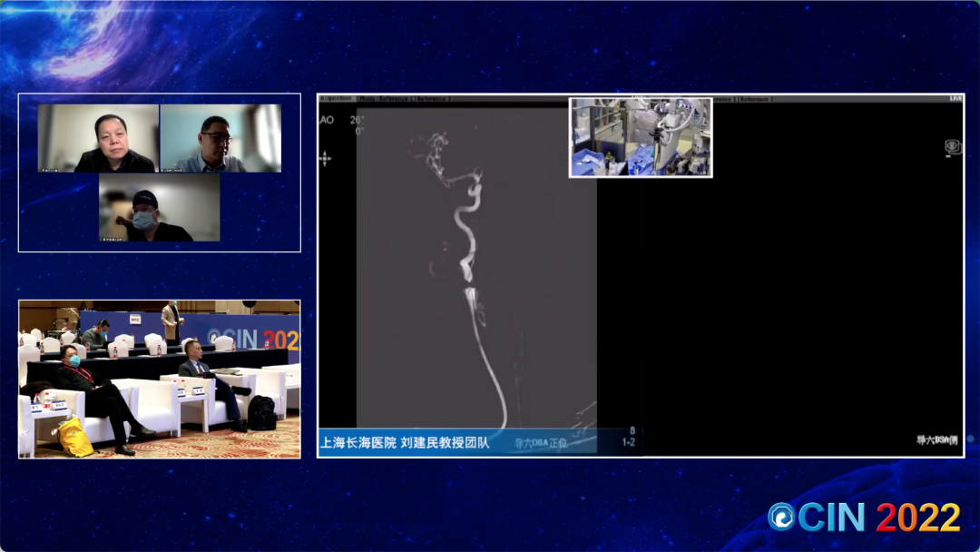Viewport: 980px width, 552px height.
Task: Click the OCIN 2022 banner in hall feed
Action: (251, 337)
